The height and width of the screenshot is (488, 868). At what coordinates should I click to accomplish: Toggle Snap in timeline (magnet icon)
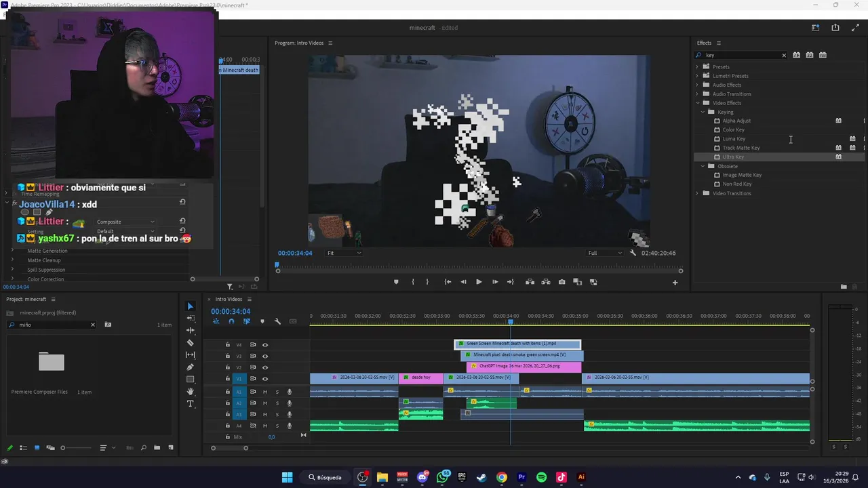(x=231, y=321)
